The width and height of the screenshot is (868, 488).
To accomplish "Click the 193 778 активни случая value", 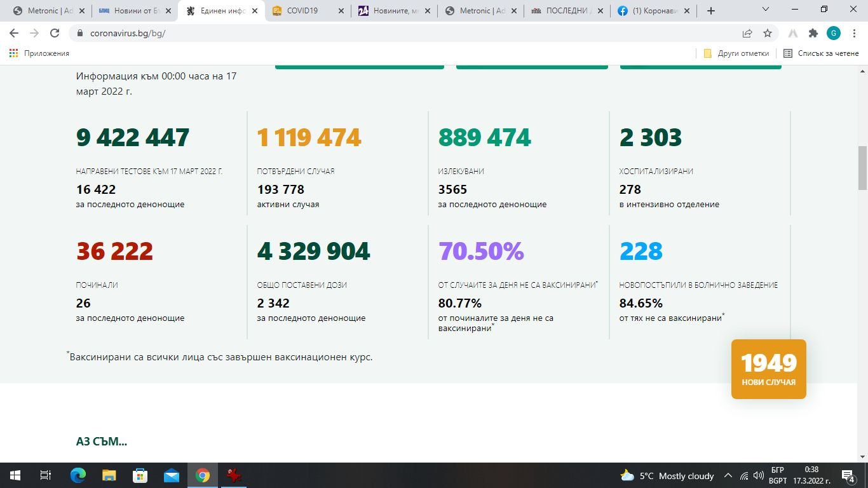I will click(x=281, y=189).
